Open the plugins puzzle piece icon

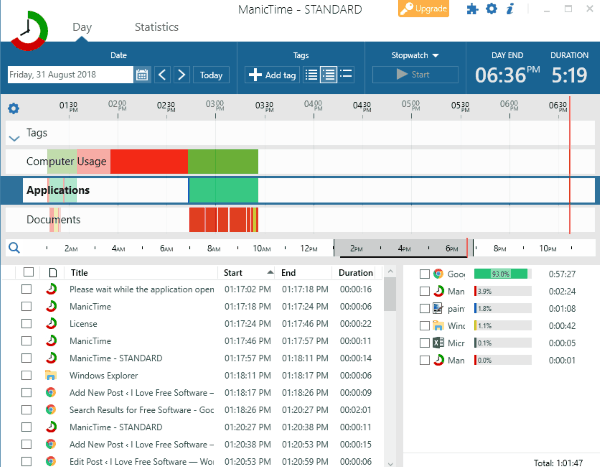471,9
